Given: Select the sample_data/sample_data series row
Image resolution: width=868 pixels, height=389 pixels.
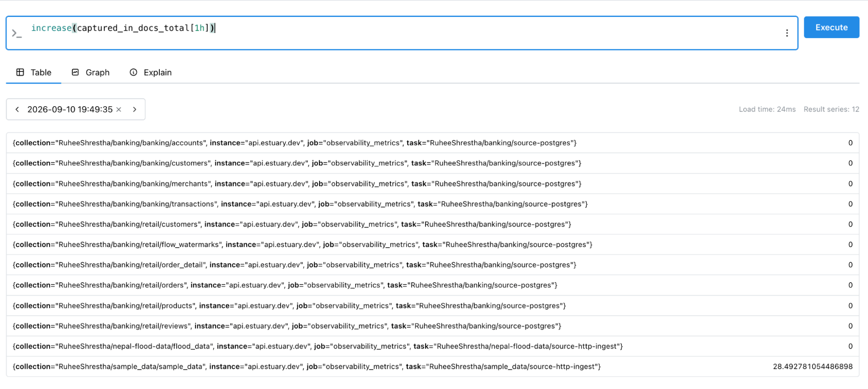Looking at the screenshot, I should click(x=432, y=366).
